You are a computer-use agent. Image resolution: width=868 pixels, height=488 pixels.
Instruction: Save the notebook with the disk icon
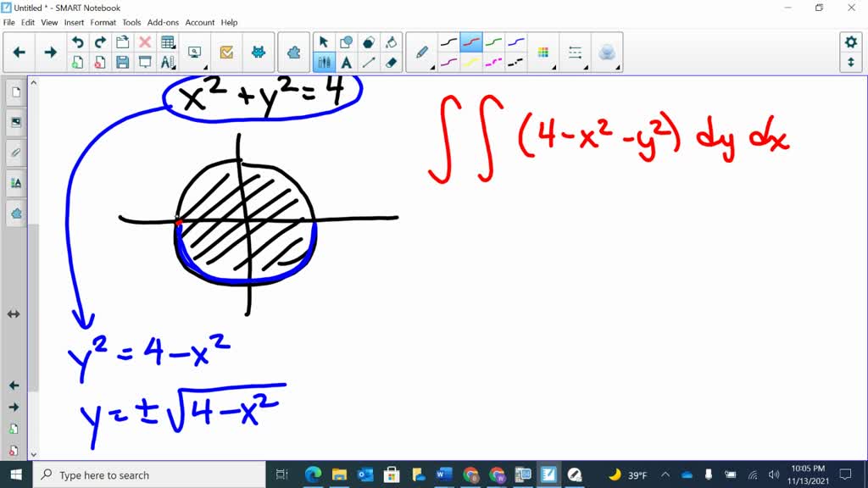pos(121,62)
